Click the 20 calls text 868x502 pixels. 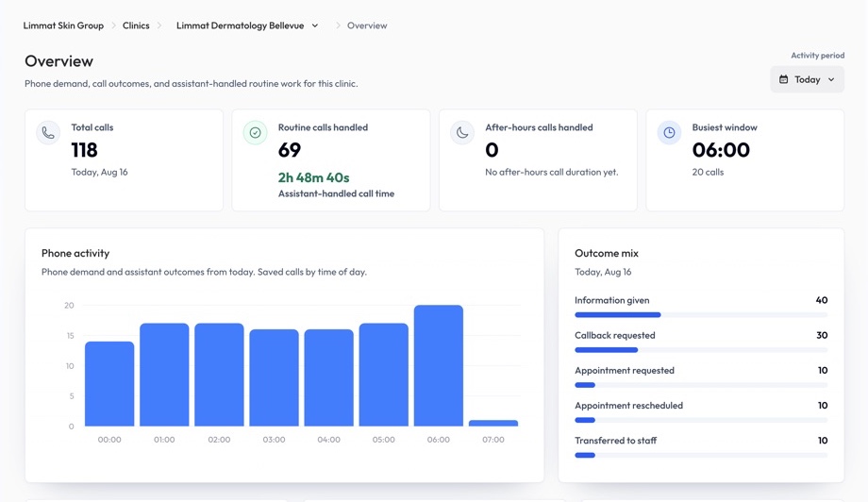pos(708,172)
